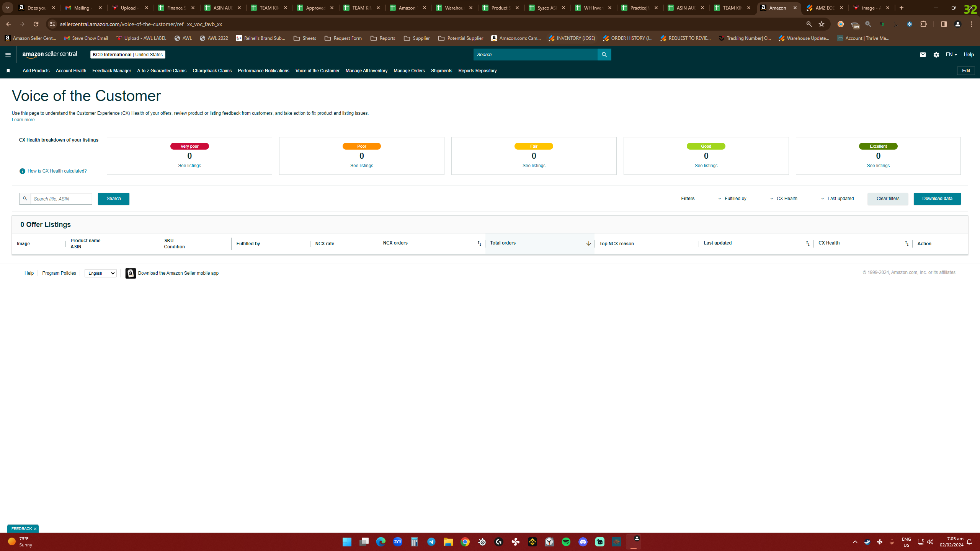The height and width of the screenshot is (551, 980).
Task: Click the search magnifier button in Seller Central header
Action: coord(604,55)
